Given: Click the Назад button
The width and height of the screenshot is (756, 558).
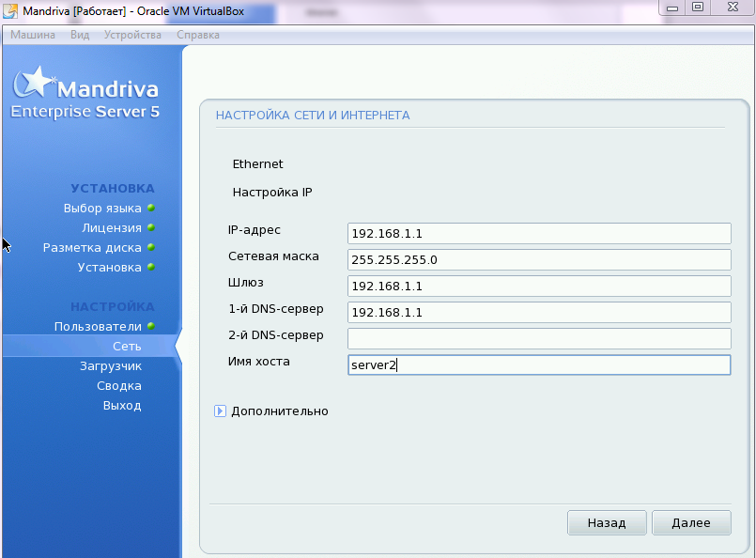Looking at the screenshot, I should click(607, 523).
